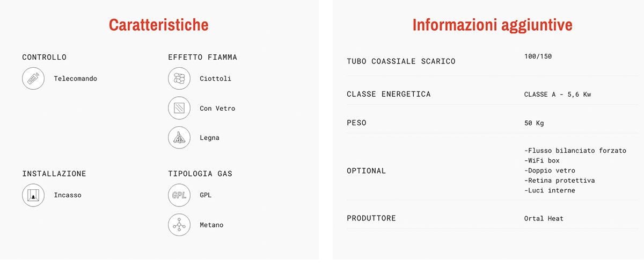644x264 pixels.
Task: Click the Caratteristiche section heading
Action: [x=159, y=25]
